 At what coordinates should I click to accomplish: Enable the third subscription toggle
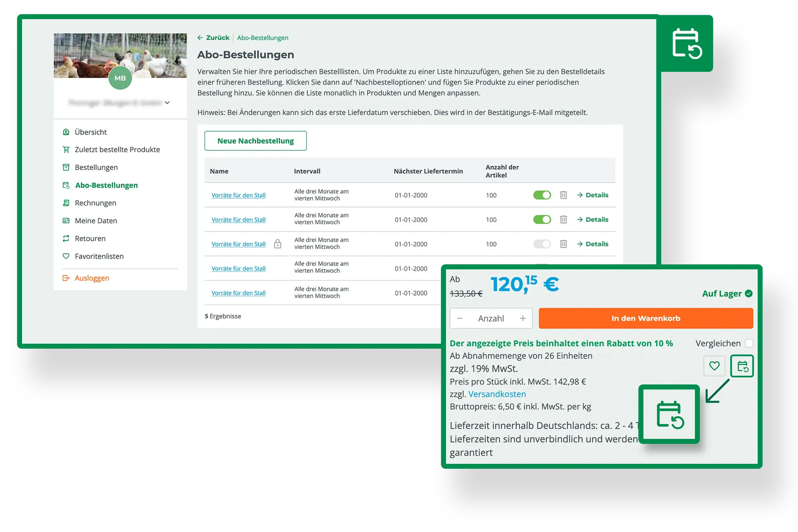pyautogui.click(x=542, y=244)
